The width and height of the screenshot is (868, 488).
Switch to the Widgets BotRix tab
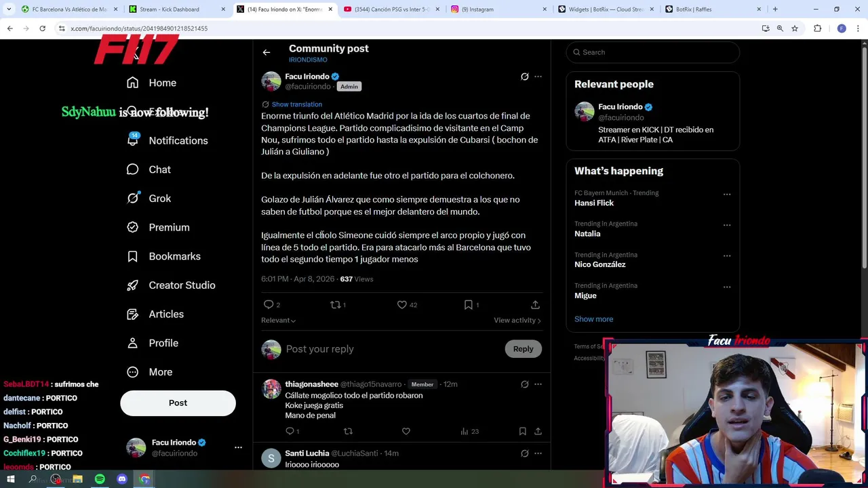[x=606, y=9]
